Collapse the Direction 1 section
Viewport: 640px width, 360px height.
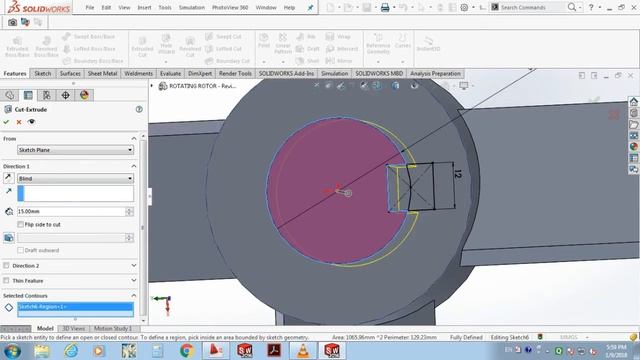click(133, 166)
